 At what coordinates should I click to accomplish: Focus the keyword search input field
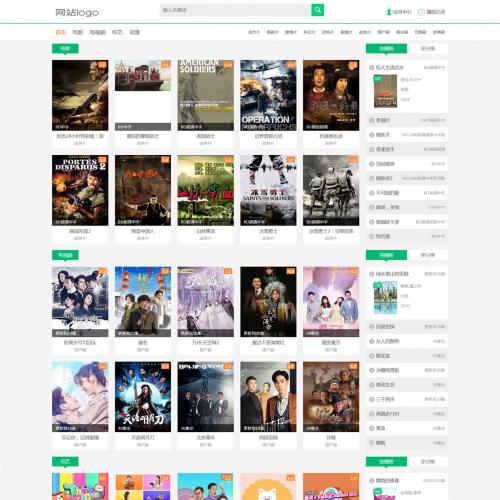[235, 10]
